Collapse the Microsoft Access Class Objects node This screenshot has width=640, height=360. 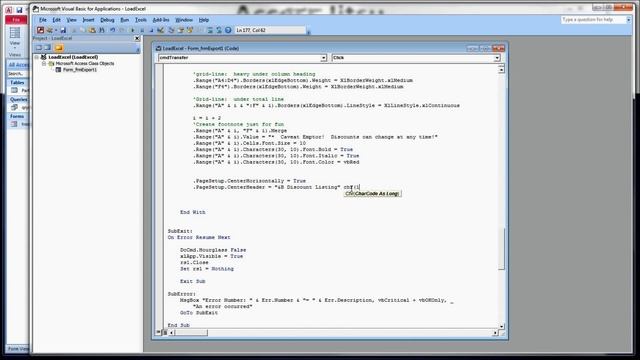44,64
